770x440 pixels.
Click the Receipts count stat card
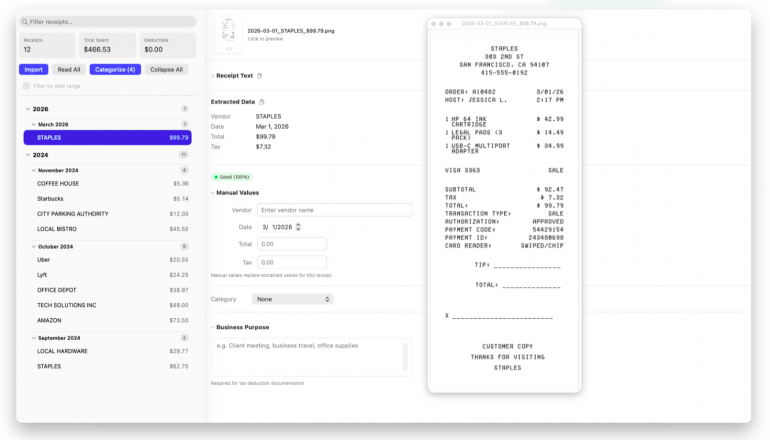point(47,45)
